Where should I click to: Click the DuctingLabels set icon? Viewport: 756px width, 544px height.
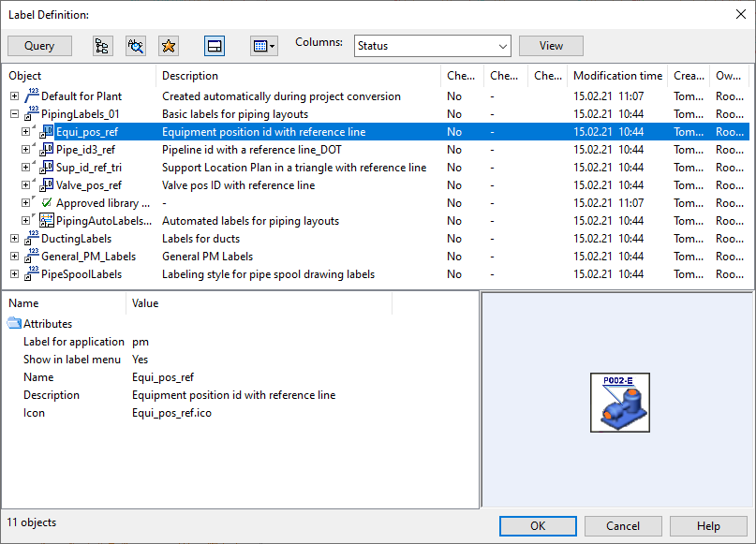click(31, 239)
